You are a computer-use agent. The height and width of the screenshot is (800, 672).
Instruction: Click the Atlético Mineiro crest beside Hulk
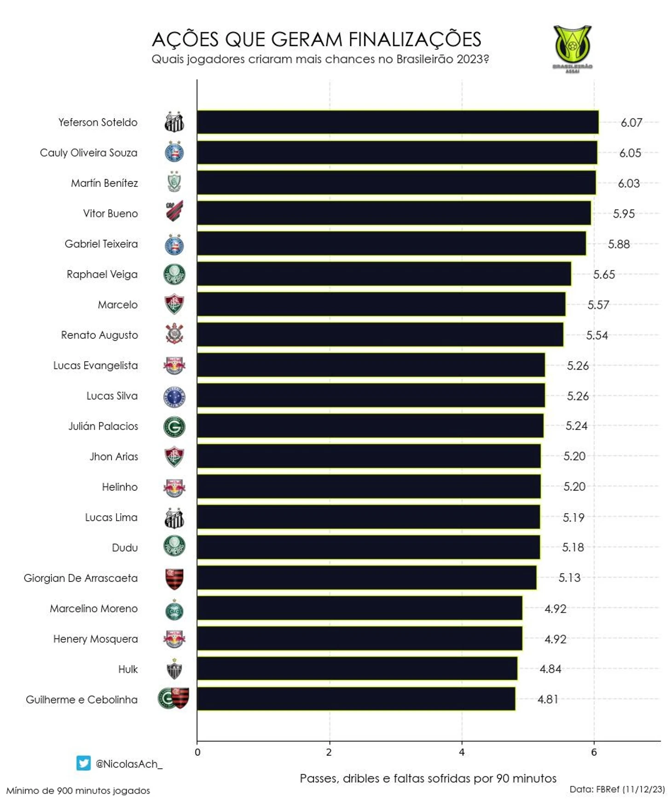point(174,669)
